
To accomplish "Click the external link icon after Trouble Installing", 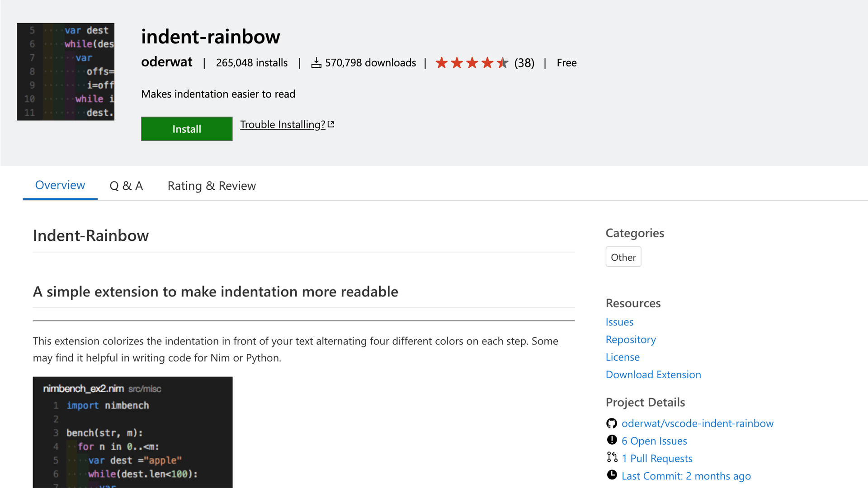I will click(331, 124).
